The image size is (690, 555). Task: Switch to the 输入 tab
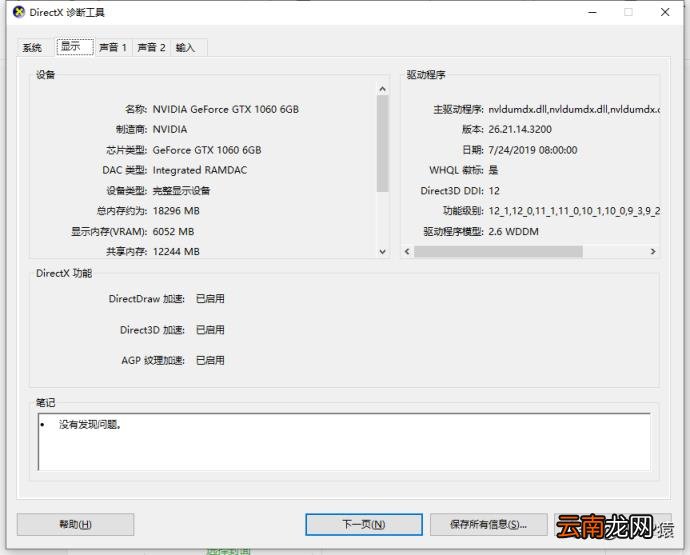(185, 48)
